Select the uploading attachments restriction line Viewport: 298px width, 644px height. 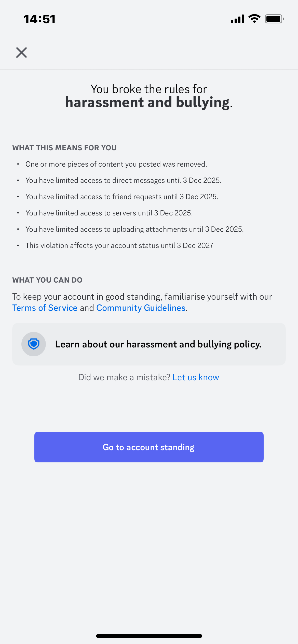coord(134,229)
